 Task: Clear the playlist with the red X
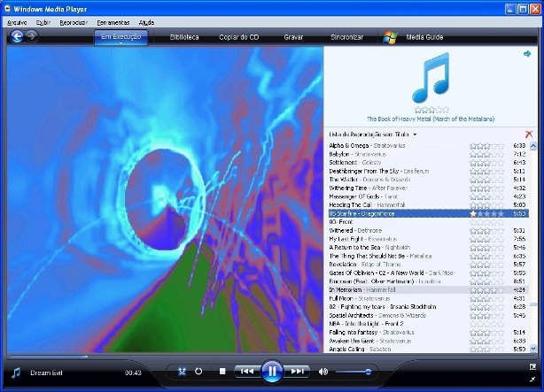pyautogui.click(x=529, y=135)
